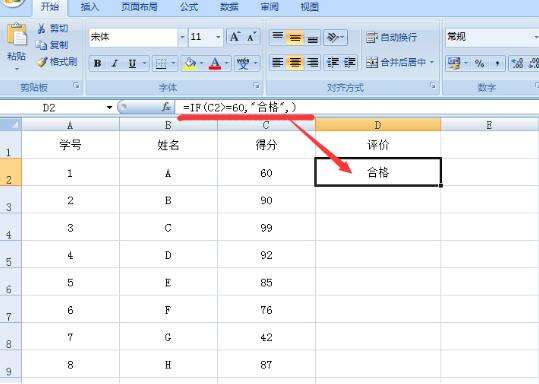Toggle italic formatting

(115, 63)
